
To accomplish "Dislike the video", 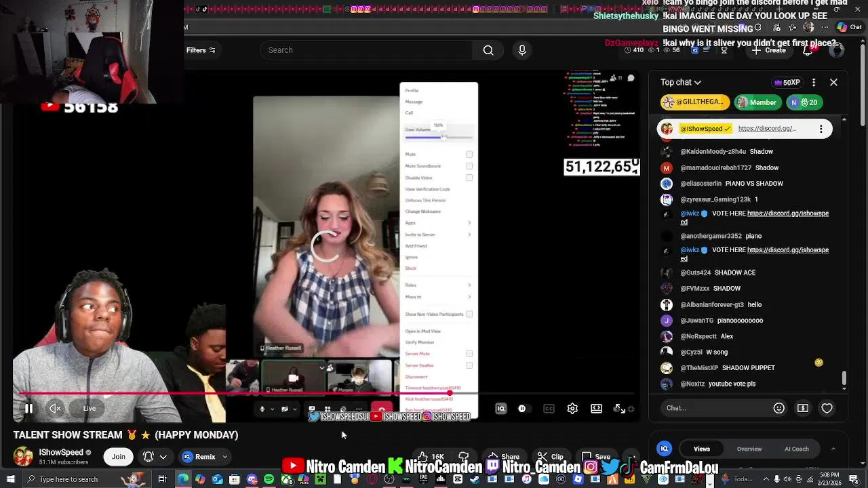I will click(x=464, y=457).
